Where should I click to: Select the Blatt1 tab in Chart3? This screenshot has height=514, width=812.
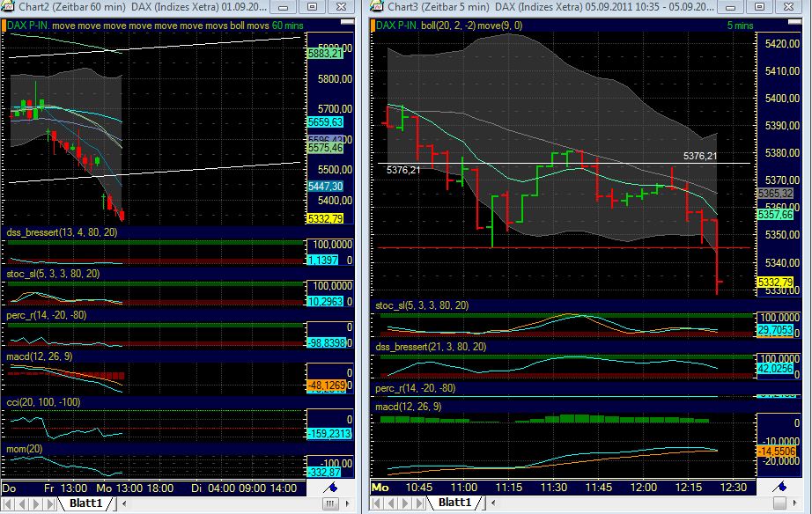tap(455, 503)
